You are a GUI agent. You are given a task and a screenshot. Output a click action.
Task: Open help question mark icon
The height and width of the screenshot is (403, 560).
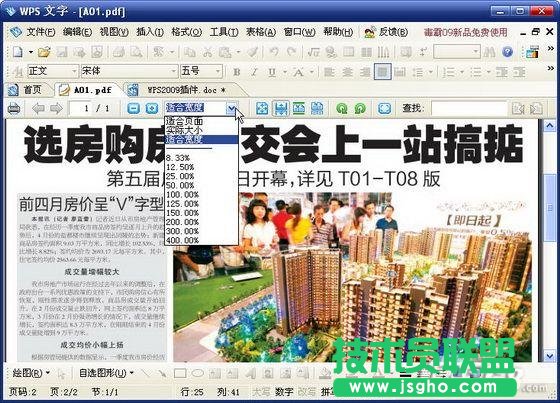coord(507,52)
